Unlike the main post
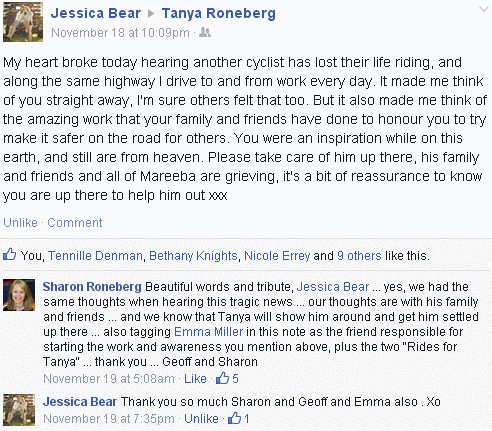This screenshot has width=492, height=431. point(20,223)
